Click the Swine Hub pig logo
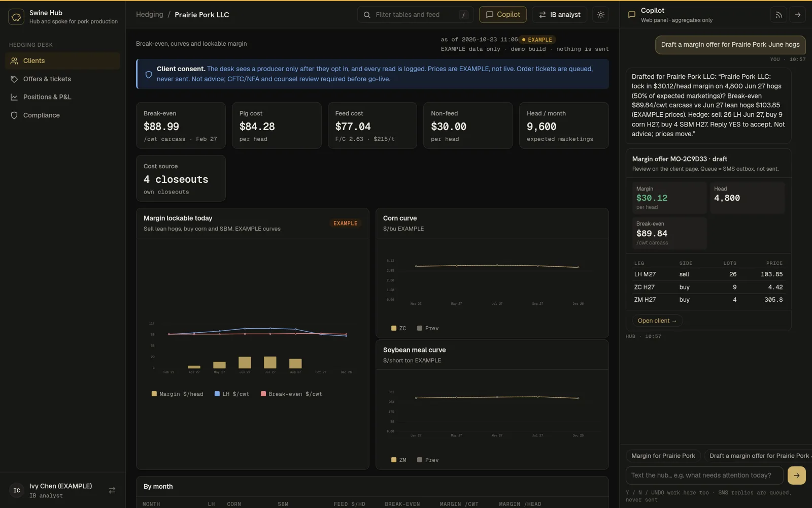812x508 pixels. tap(16, 17)
